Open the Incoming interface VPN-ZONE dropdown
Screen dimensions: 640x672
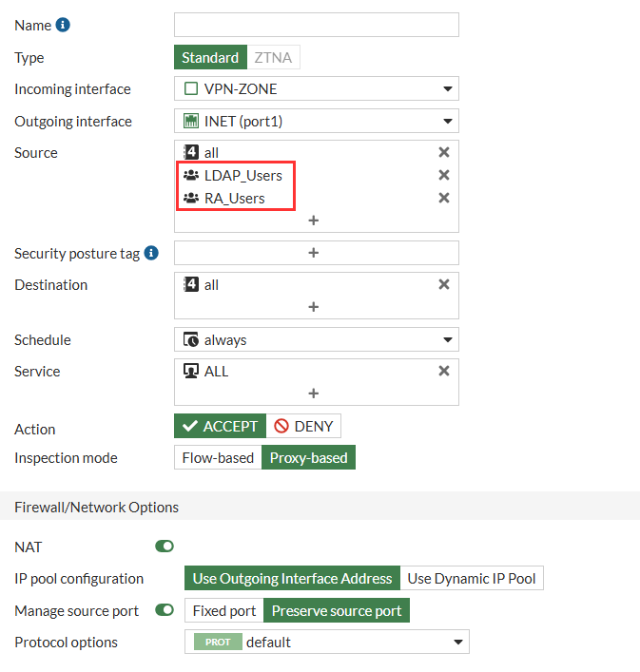[x=317, y=88]
